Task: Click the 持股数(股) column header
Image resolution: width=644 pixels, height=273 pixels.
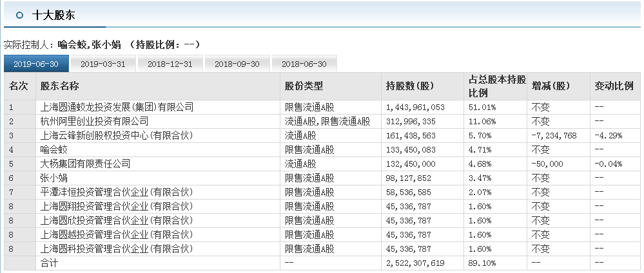Action: pyautogui.click(x=409, y=86)
